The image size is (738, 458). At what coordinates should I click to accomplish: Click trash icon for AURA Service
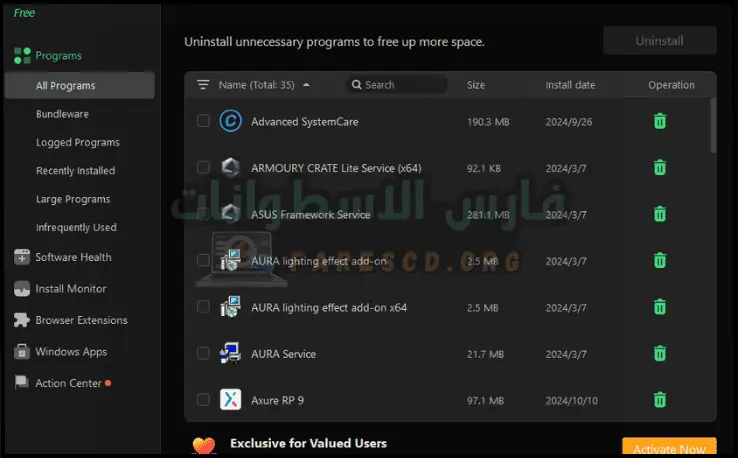[x=660, y=353]
